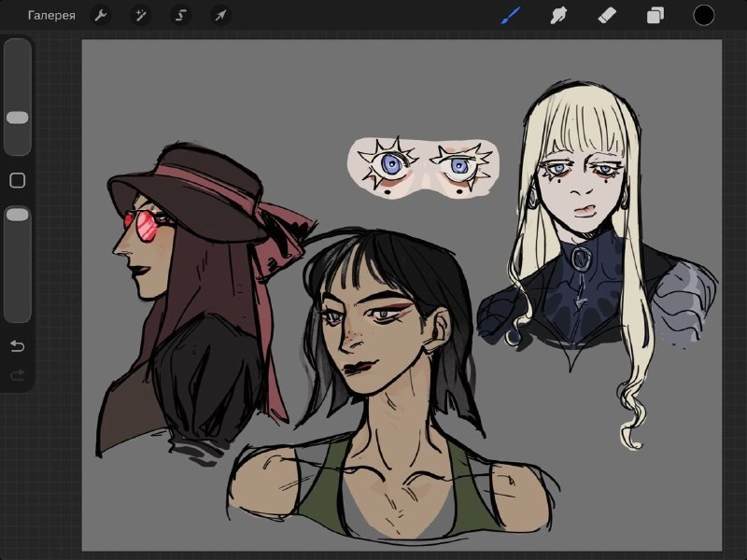Tap the Redo arrow
The image size is (747, 560).
(17, 375)
